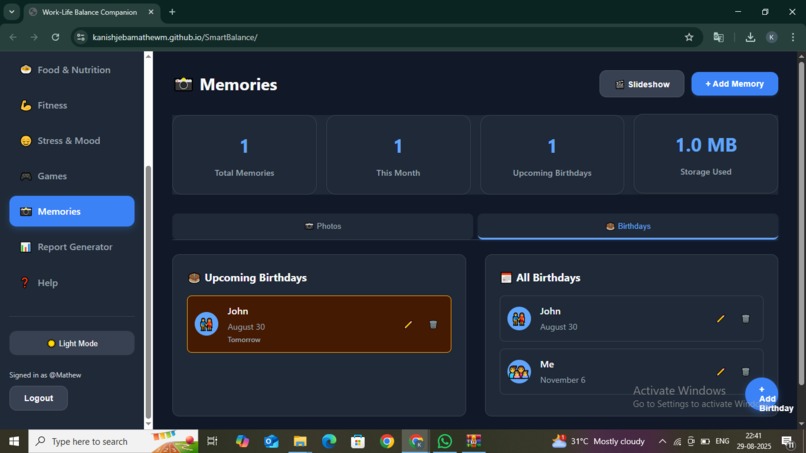The width and height of the screenshot is (806, 453).
Task: Click the sidebar scrollbar
Action: pyautogui.click(x=149, y=292)
